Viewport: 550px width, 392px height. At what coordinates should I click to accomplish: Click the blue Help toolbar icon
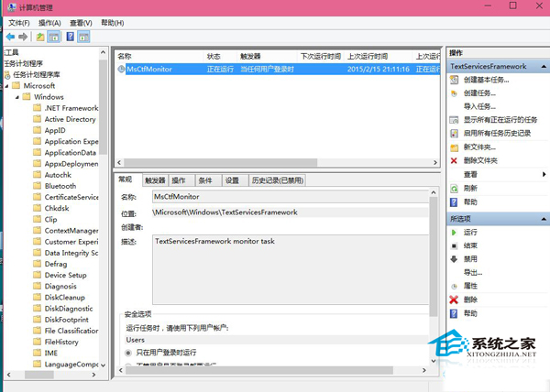point(71,37)
